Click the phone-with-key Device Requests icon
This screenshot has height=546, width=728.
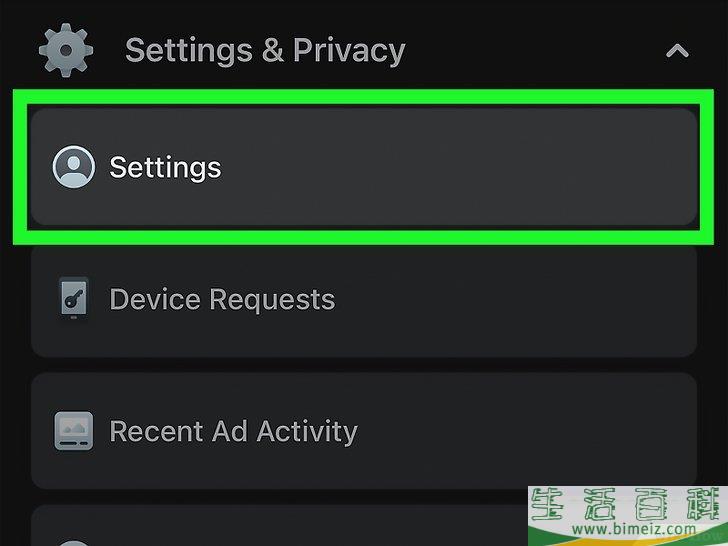point(73,299)
